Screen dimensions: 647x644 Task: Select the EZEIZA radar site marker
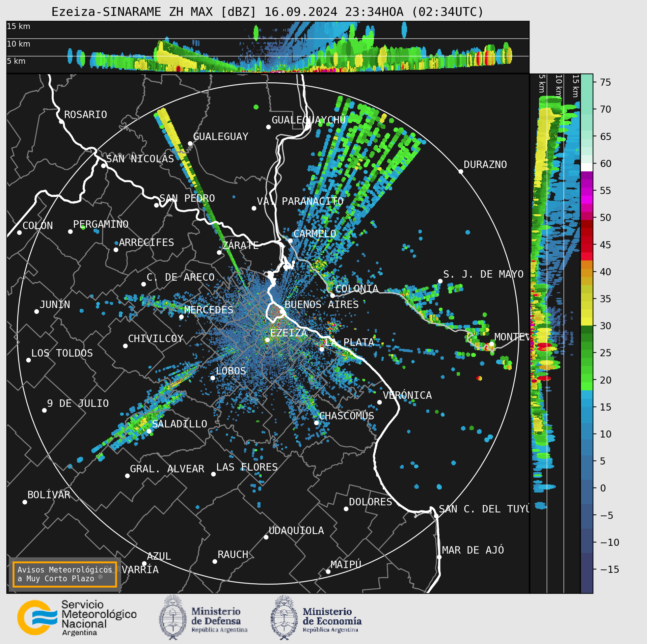click(267, 340)
